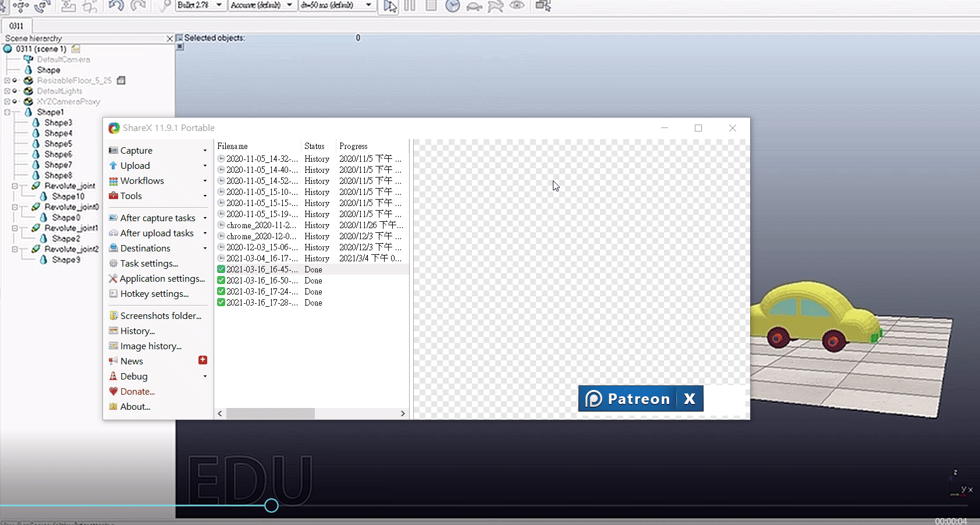Select the 2021-03-16_16-50 task row

point(311,281)
